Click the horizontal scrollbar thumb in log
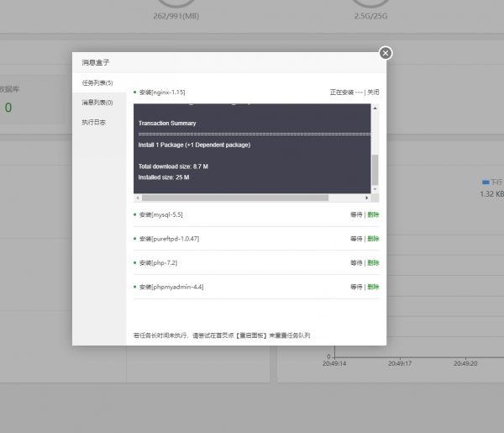 [235, 198]
